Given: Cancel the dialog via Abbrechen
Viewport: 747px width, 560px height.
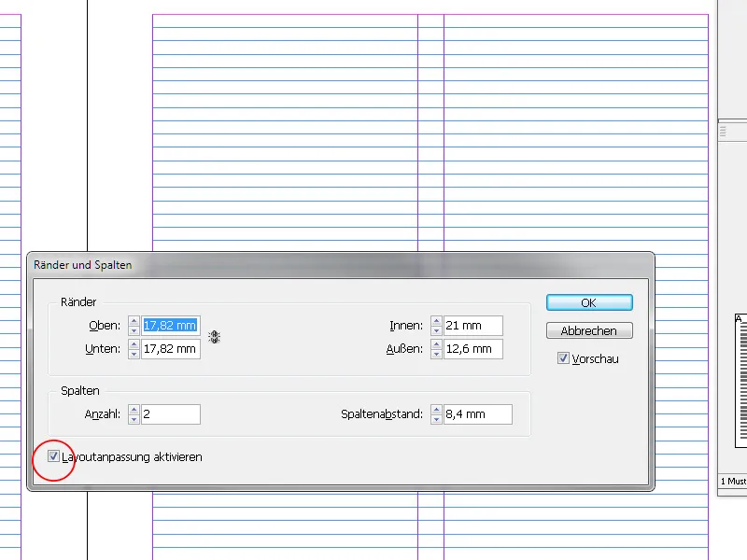Looking at the screenshot, I should (x=588, y=329).
